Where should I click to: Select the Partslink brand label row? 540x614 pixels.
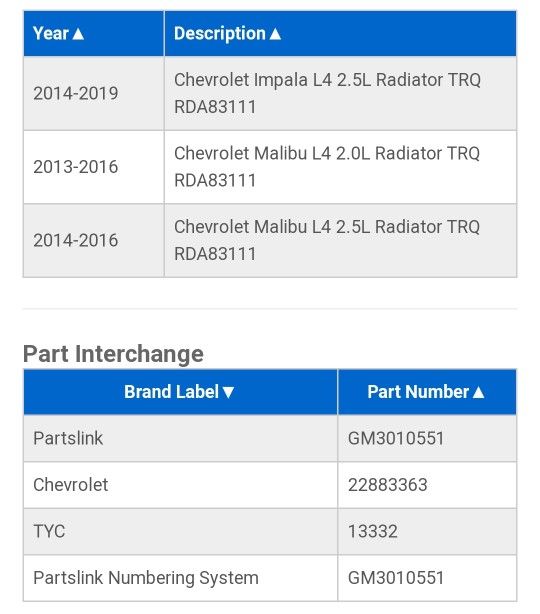coord(270,438)
